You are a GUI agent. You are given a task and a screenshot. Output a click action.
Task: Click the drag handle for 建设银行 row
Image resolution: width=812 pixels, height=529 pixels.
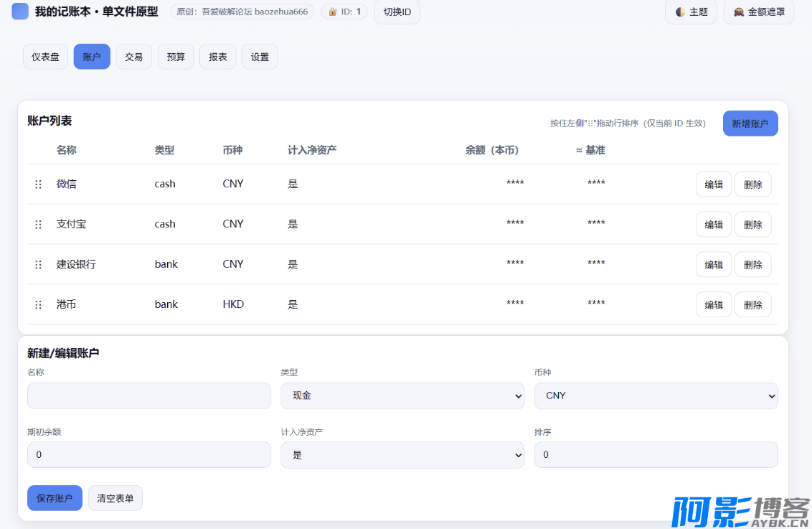click(38, 265)
